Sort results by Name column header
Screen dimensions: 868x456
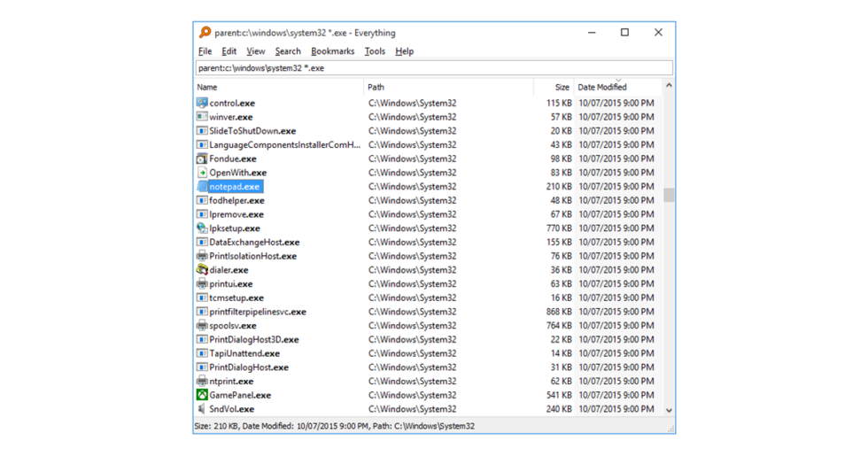278,88
